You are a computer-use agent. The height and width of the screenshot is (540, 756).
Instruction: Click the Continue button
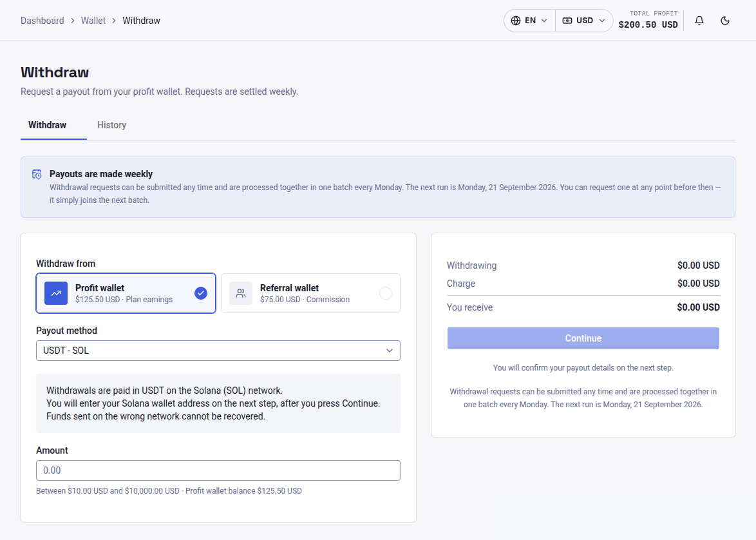(583, 338)
